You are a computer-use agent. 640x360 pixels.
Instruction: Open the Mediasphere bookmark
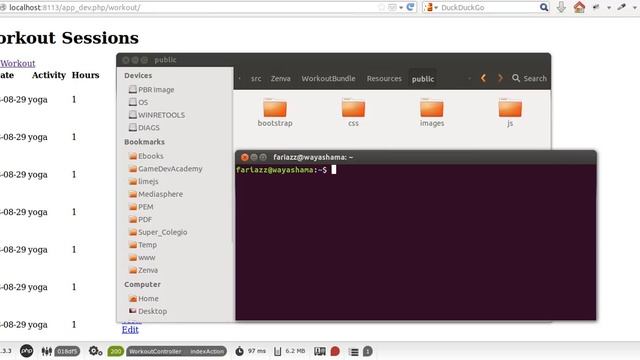156,194
